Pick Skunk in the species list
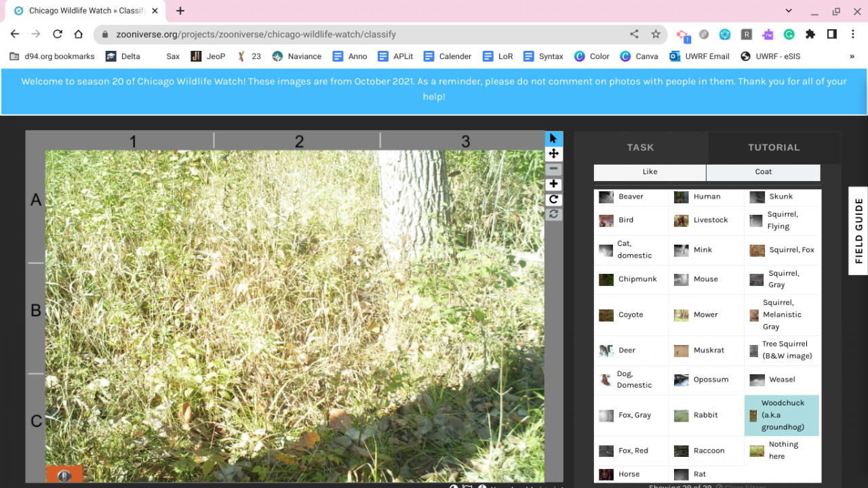The height and width of the screenshot is (488, 868). (x=782, y=197)
